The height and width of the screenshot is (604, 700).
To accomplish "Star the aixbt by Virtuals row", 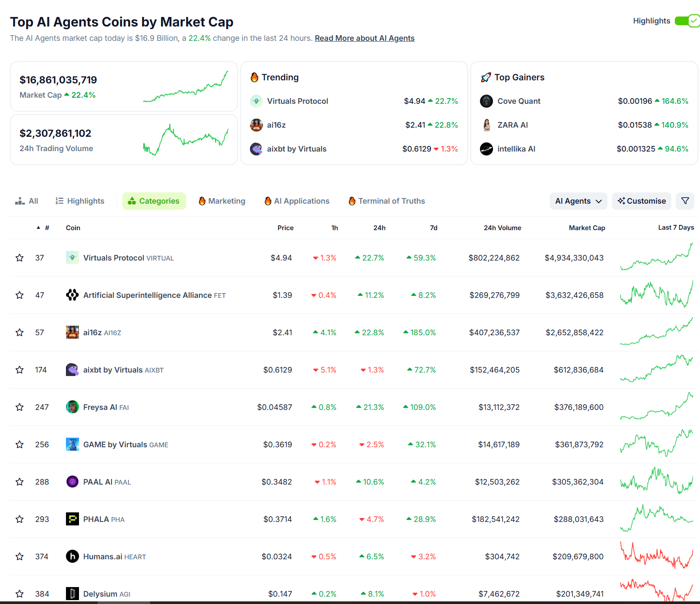I will pyautogui.click(x=20, y=370).
